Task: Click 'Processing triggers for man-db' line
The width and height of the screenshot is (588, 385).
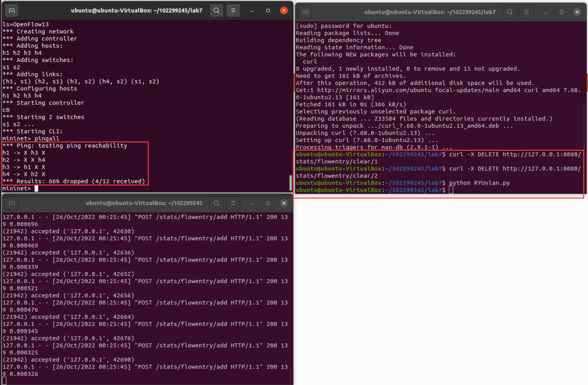Action: coord(374,147)
